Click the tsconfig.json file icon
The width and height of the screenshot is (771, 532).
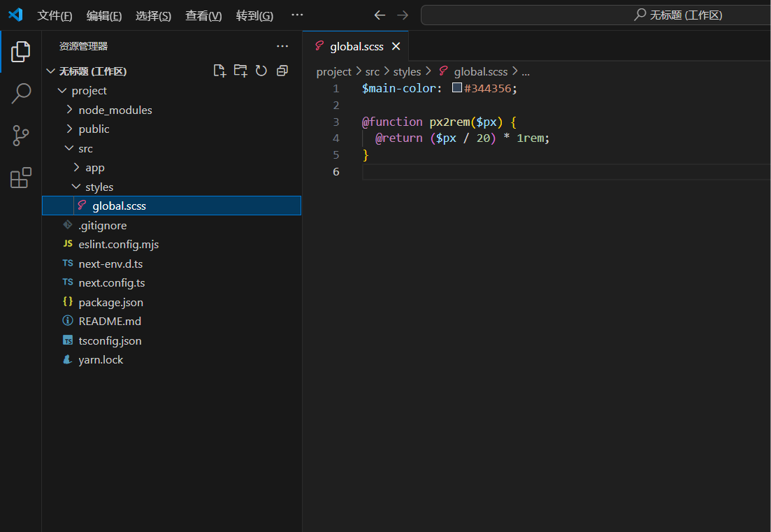point(68,340)
